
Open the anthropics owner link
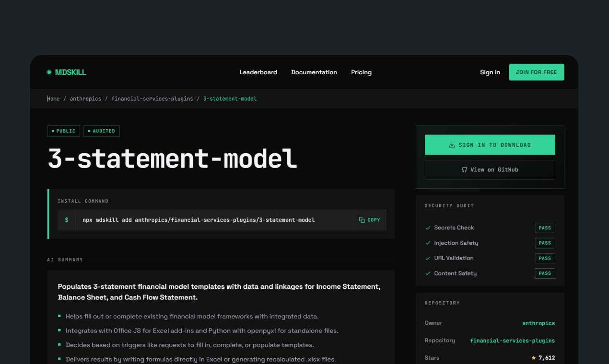tap(539, 323)
